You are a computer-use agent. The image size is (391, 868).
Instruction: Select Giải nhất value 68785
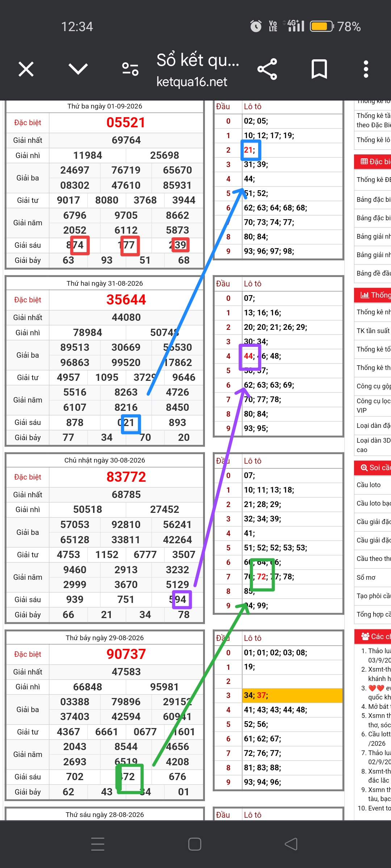pos(126,495)
